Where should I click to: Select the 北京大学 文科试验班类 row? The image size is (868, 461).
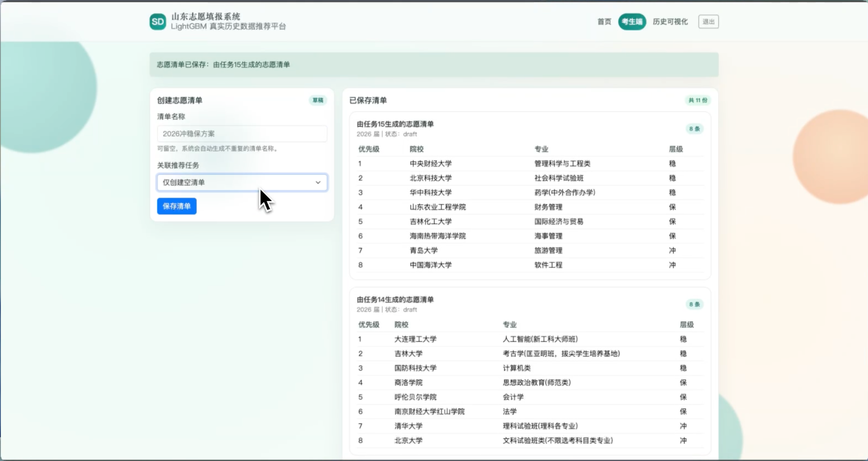tap(408, 441)
